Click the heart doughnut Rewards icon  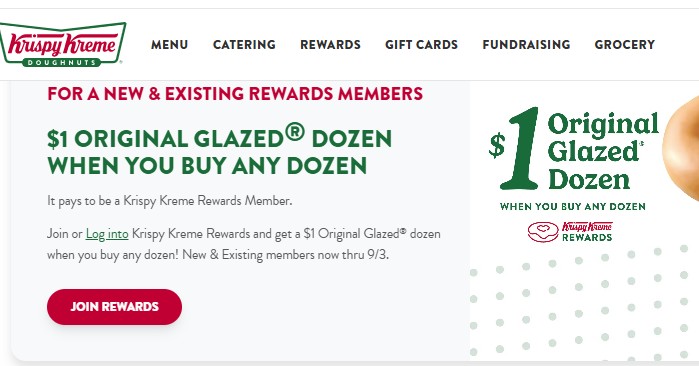pos(543,232)
